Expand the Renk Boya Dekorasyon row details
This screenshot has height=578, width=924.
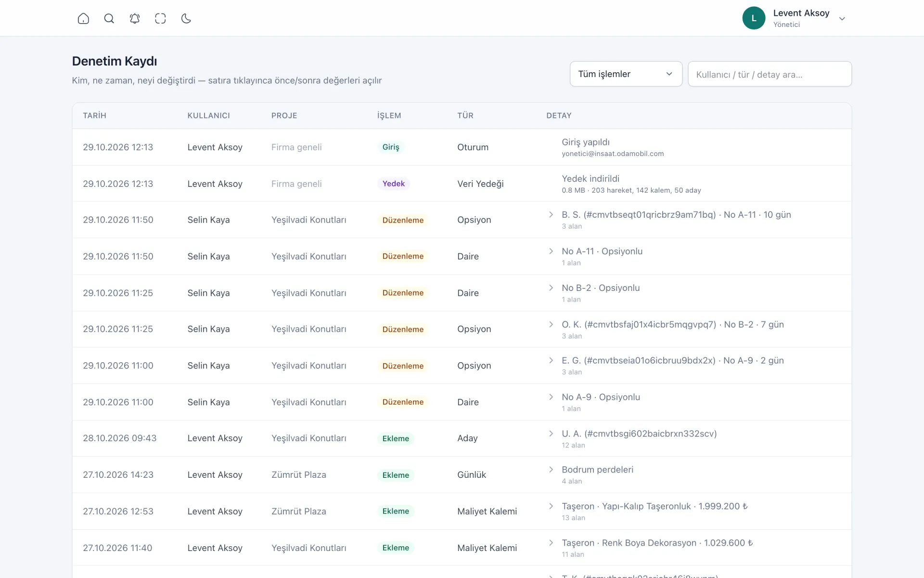coord(551,543)
